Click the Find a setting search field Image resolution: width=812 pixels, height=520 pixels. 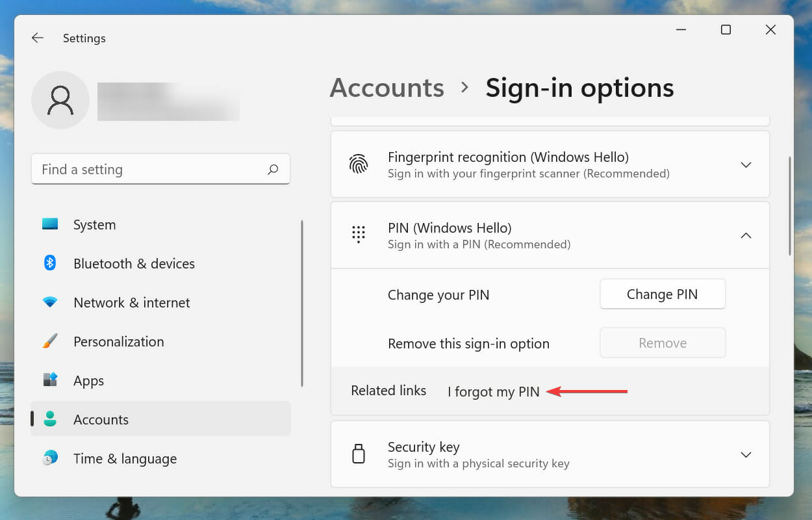point(149,170)
